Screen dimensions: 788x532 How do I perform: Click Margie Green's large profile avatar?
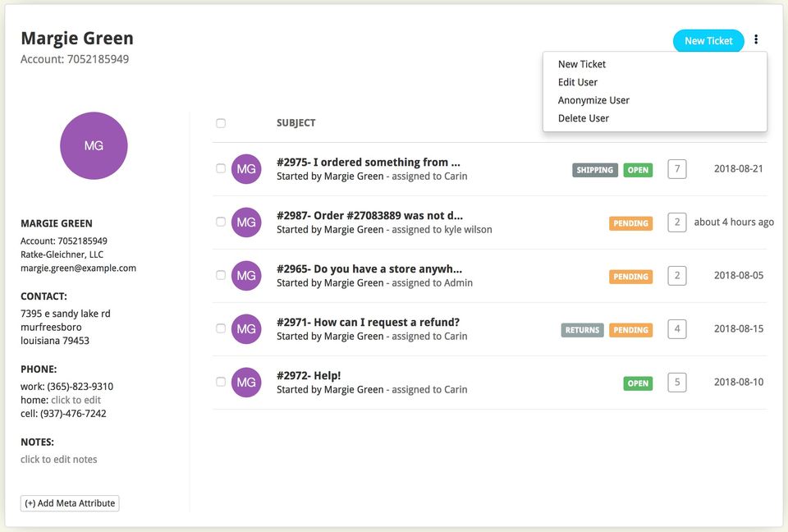pos(94,145)
